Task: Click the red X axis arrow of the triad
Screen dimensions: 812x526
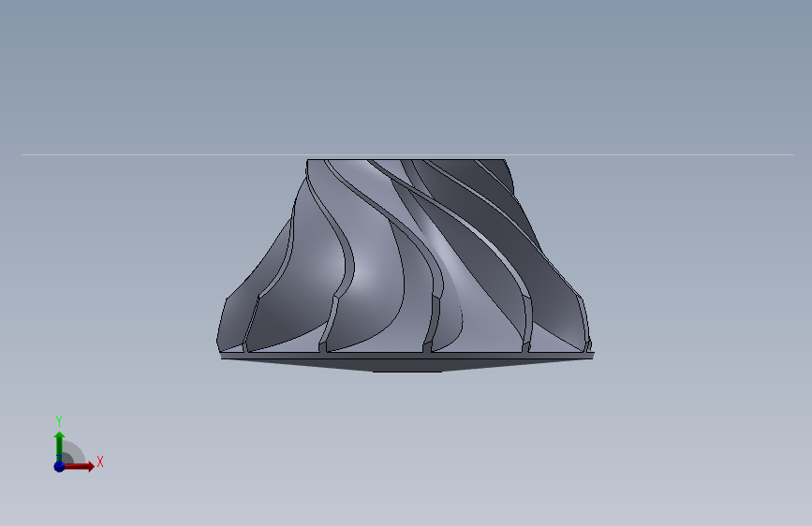Action: pos(79,466)
